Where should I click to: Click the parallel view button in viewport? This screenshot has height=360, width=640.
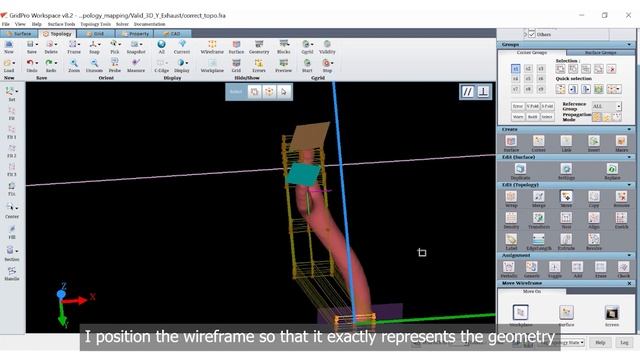(467, 92)
